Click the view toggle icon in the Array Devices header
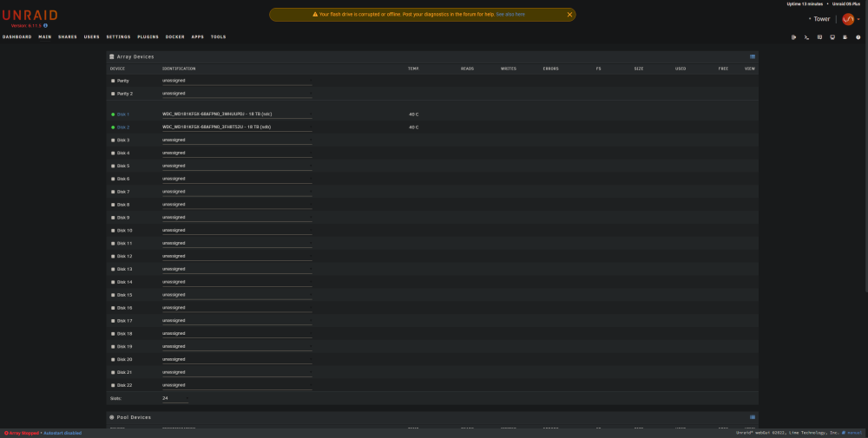 pyautogui.click(x=753, y=56)
